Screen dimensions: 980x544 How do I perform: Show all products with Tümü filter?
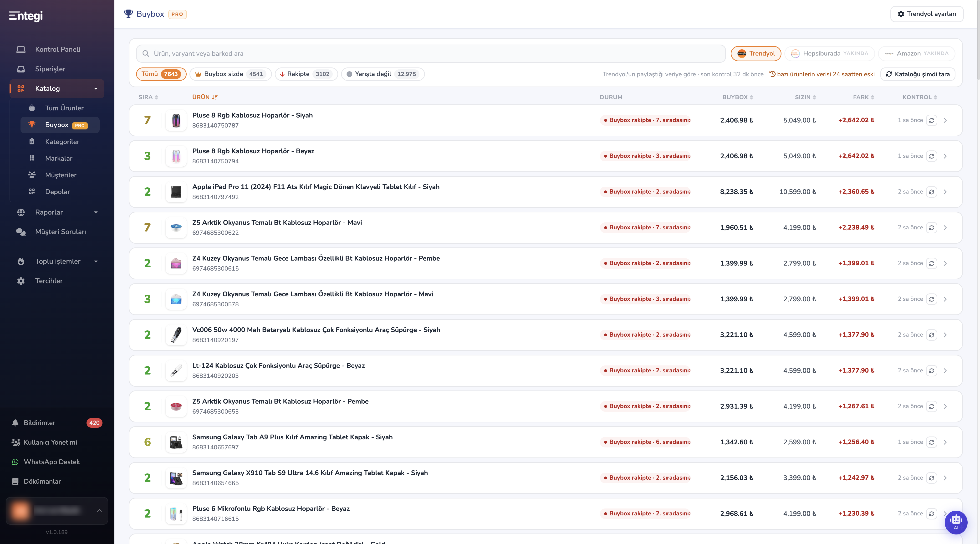coord(161,74)
